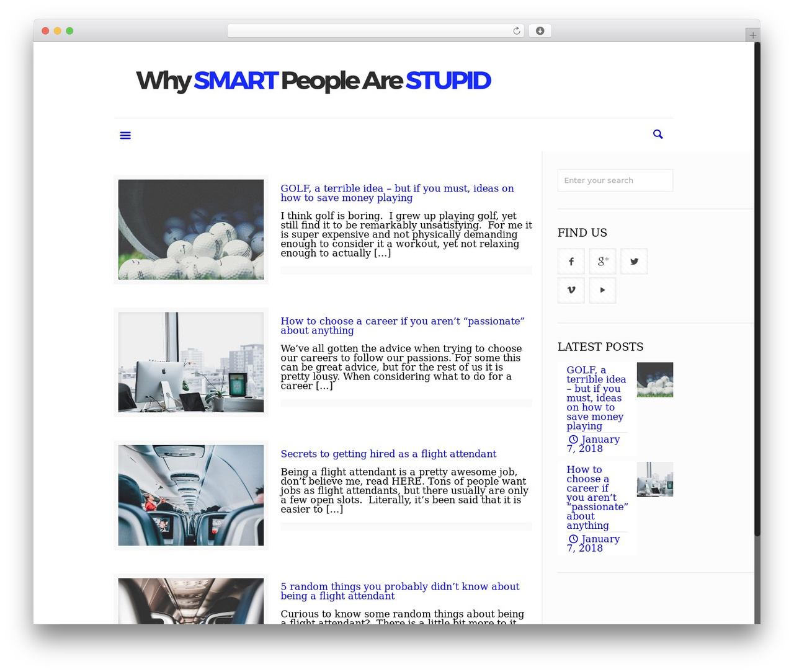
Task: Click the blue search magnifier icon
Action: tap(658, 134)
